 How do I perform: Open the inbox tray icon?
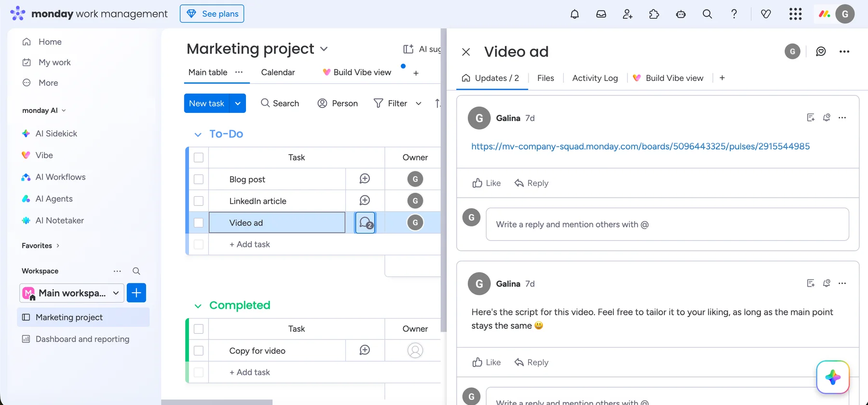(601, 14)
